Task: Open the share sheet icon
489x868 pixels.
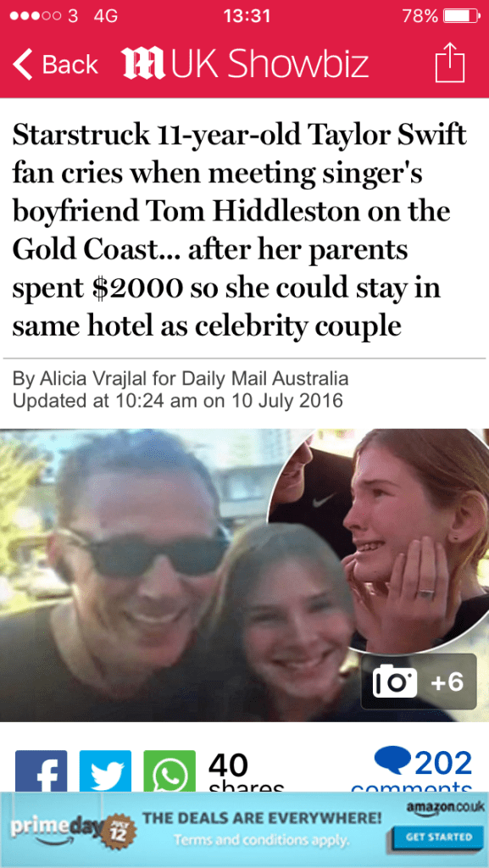Action: (x=450, y=63)
